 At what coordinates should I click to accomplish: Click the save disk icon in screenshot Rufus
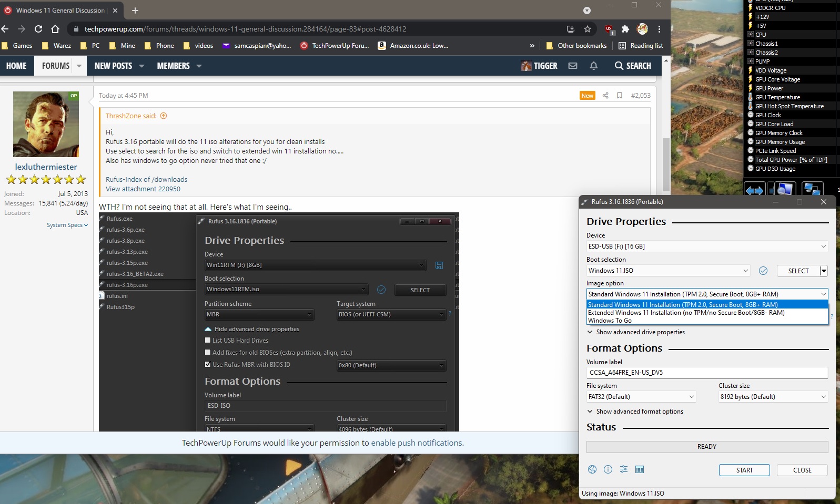pos(439,265)
